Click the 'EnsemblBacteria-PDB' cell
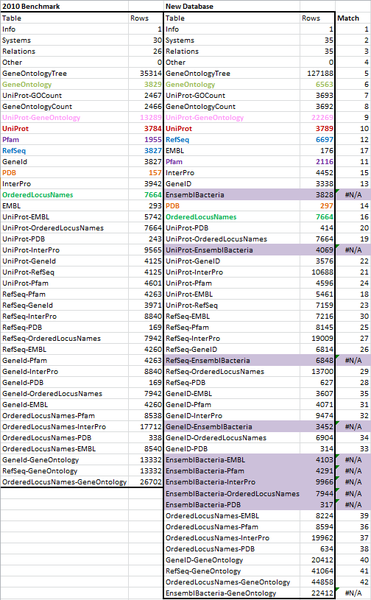Viewport: 371px width, 600px height. coord(232,505)
